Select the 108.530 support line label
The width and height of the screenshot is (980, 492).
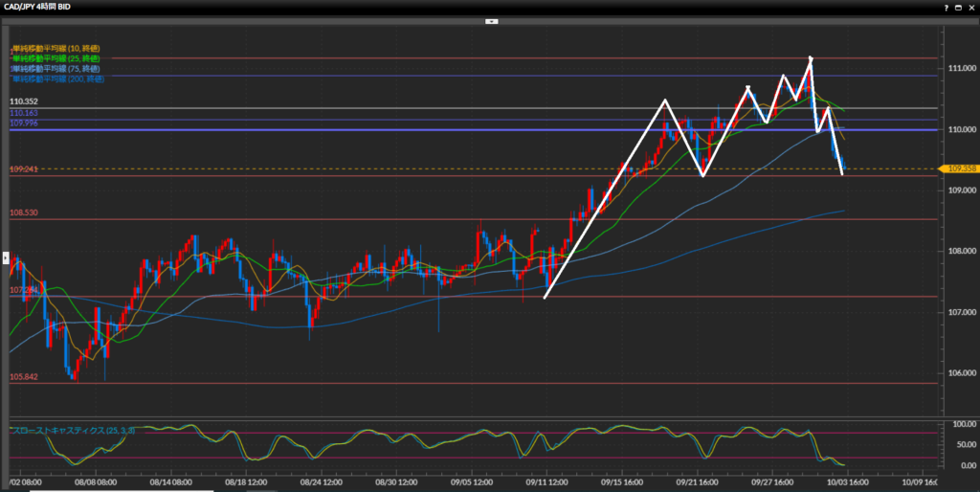tap(24, 212)
